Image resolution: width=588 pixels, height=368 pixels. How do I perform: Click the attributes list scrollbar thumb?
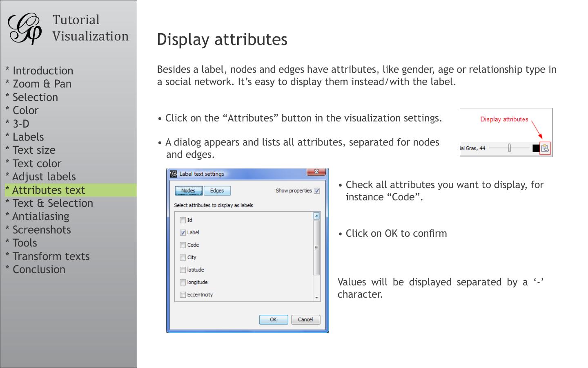[x=316, y=247]
